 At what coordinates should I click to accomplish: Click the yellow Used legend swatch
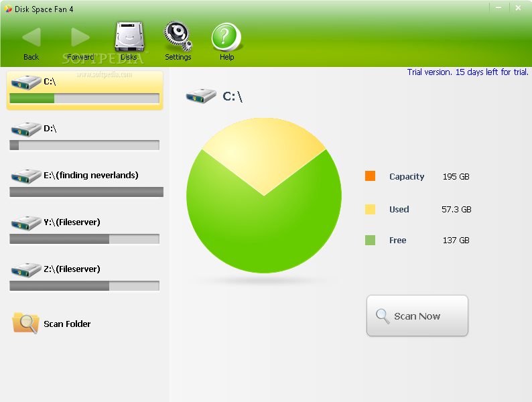[x=370, y=209]
